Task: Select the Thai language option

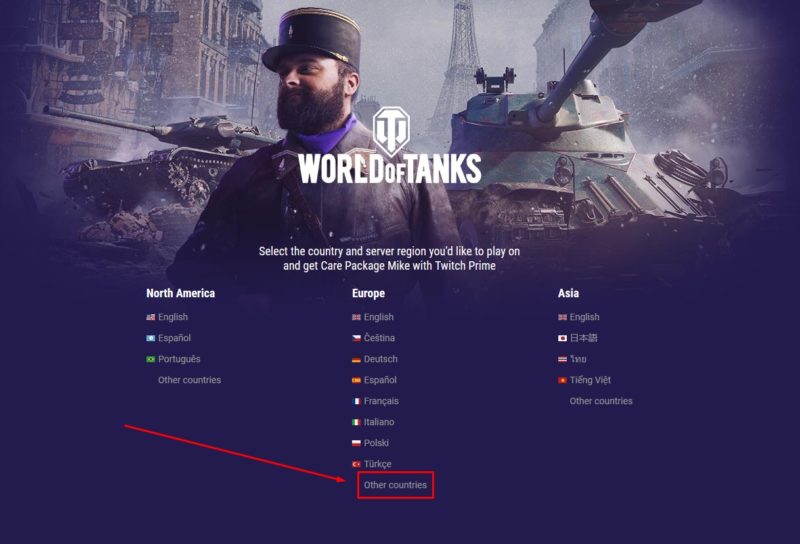Action: coord(578,359)
